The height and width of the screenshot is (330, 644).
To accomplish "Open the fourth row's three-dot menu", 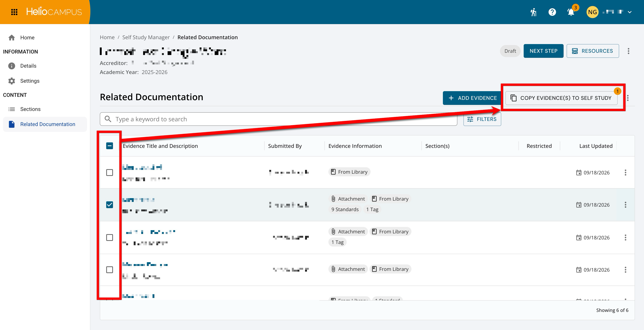I will (x=625, y=270).
